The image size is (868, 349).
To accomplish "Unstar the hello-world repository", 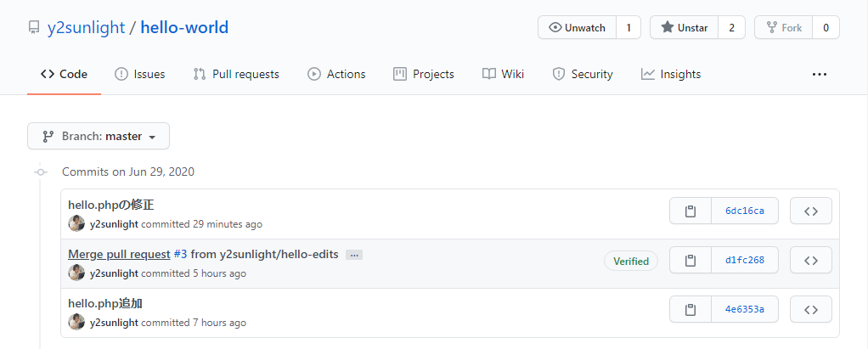I will pyautogui.click(x=684, y=27).
